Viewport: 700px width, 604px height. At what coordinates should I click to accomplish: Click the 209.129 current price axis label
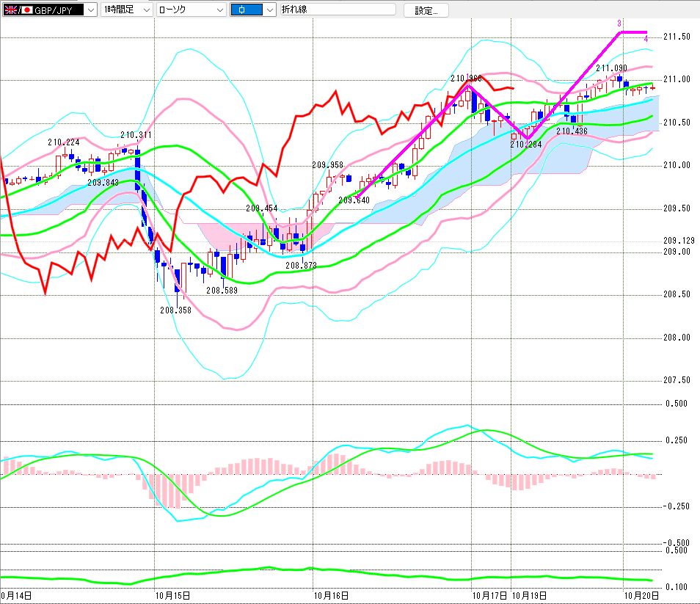(x=679, y=241)
